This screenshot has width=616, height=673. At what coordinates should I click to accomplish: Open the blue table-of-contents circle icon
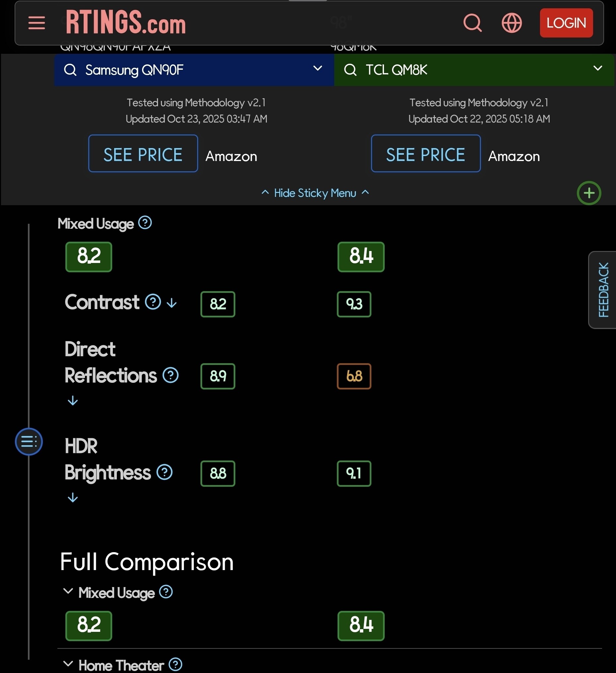(x=29, y=442)
